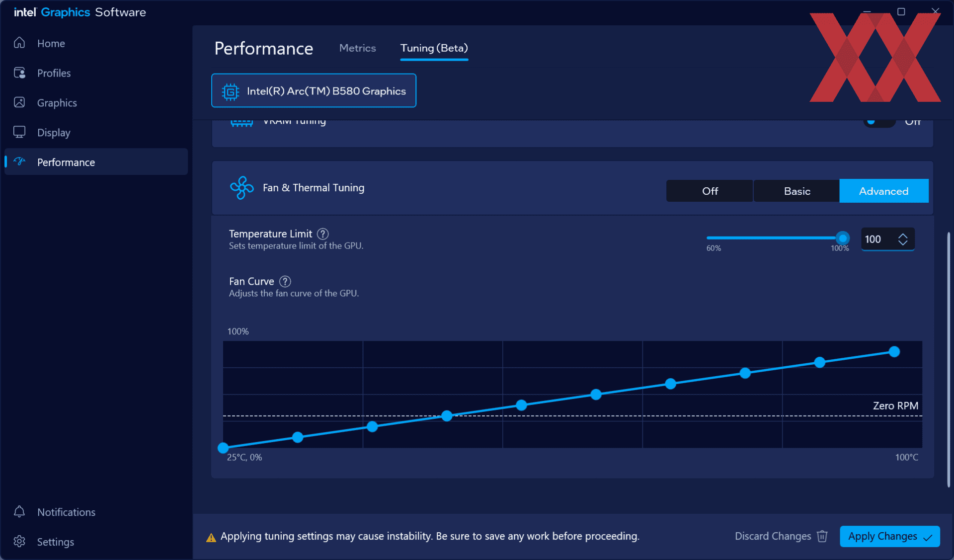
Task: Click the "100°C" axis label
Action: (x=907, y=457)
